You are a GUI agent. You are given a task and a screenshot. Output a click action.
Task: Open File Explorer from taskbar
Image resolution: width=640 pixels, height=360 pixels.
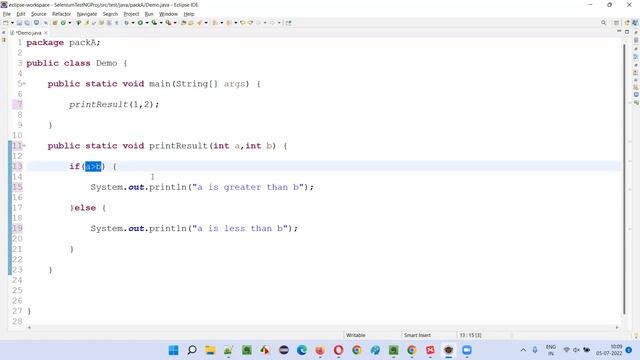210,350
